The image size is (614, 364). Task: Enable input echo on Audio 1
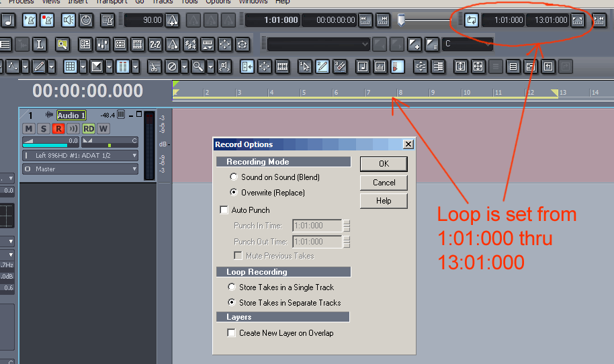[x=73, y=128]
